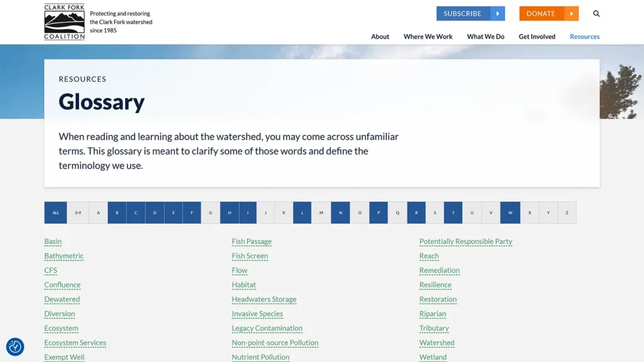Image resolution: width=644 pixels, height=362 pixels.
Task: View the Headwaters Storage definition
Action: click(x=264, y=299)
